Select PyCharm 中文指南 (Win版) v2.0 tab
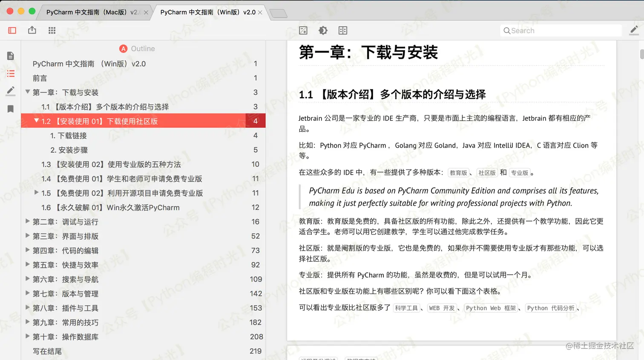This screenshot has width=644, height=360. pyautogui.click(x=208, y=12)
